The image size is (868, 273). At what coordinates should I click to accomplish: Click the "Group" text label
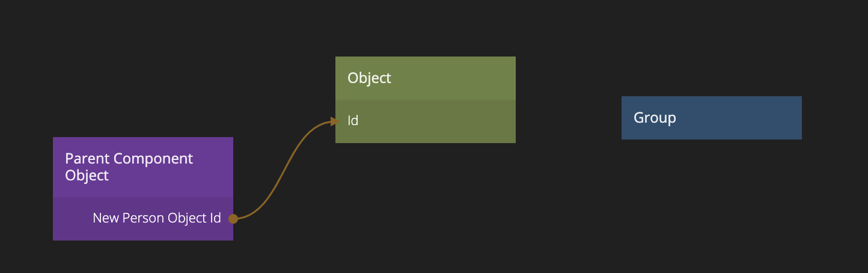pos(655,118)
